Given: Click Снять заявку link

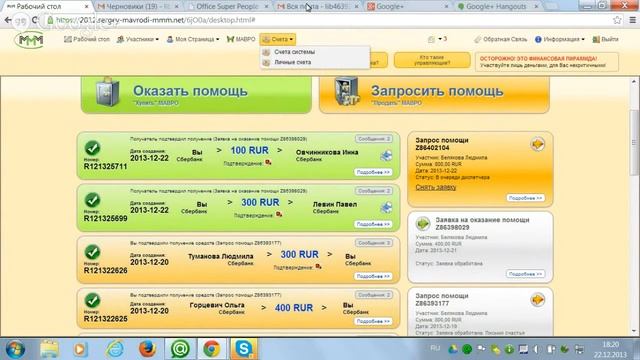Looking at the screenshot, I should (436, 187).
